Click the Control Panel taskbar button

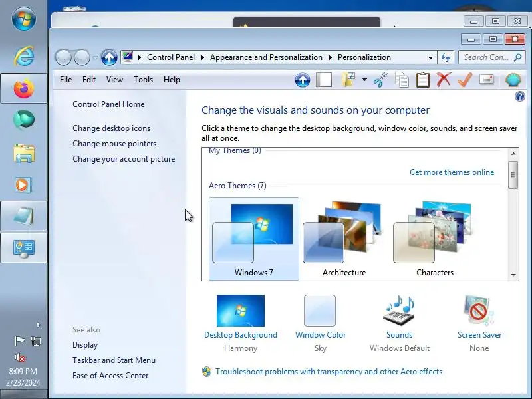[24, 248]
